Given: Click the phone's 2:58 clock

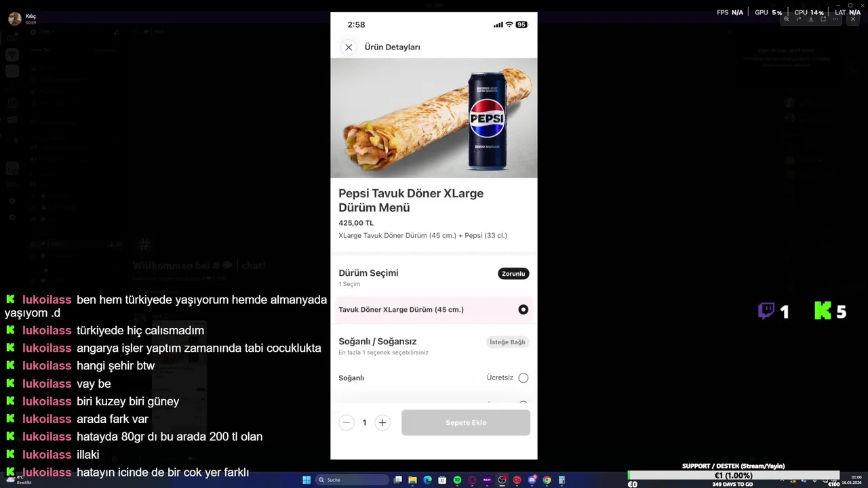Looking at the screenshot, I should click(x=356, y=24).
